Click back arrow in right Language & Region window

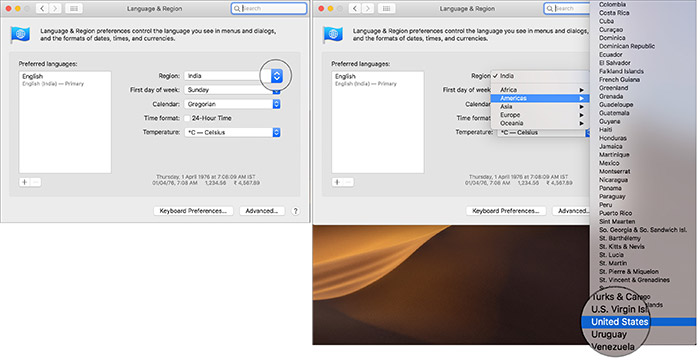tap(355, 8)
